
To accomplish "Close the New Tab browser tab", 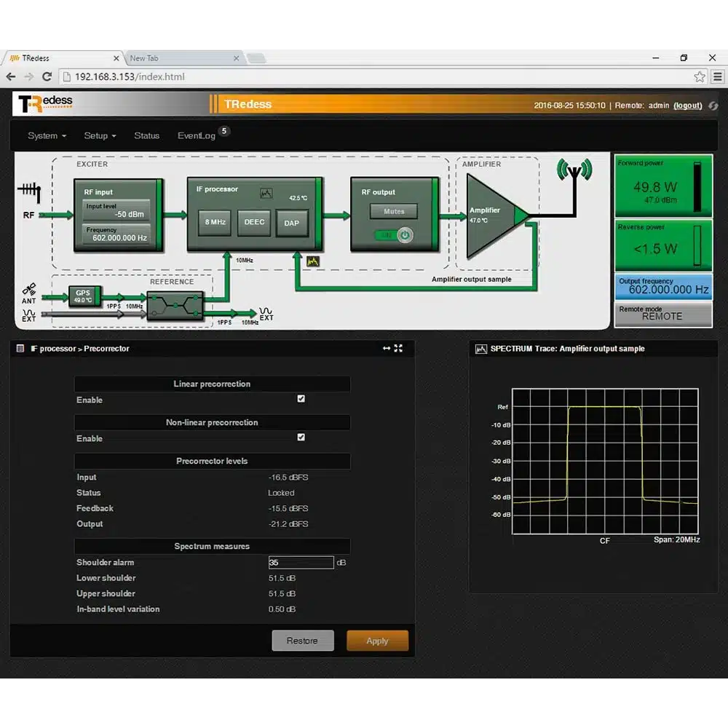I will point(237,58).
